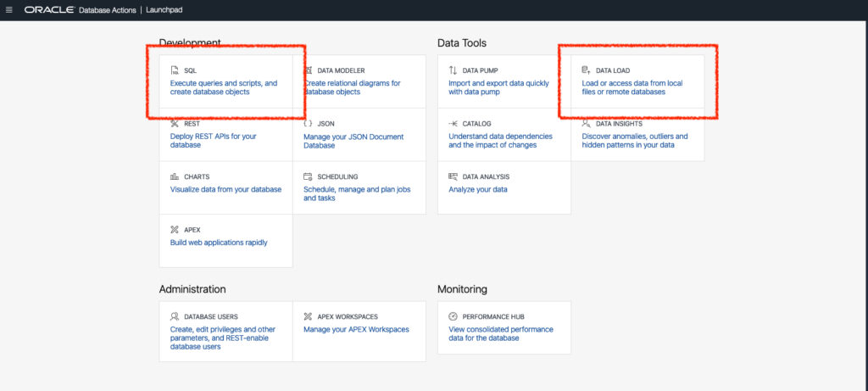Click the Scheduling calendar icon
Screen dimensions: 868x391
tap(308, 176)
